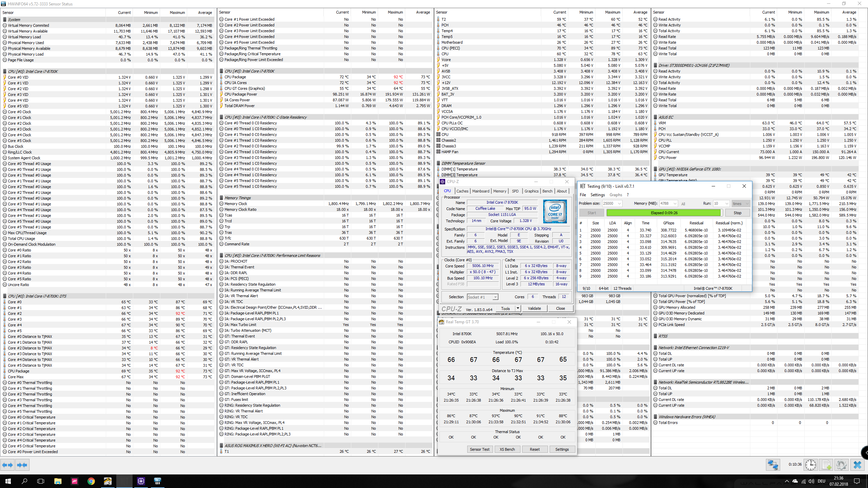Open HWiNFO sensor settings gear icon
The height and width of the screenshot is (488, 868).
(841, 465)
